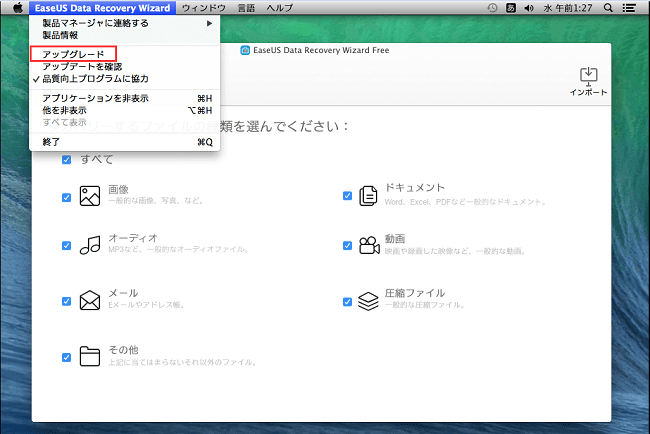This screenshot has height=434, width=650.
Task: Uncheck the ドキュメント checkbox
Action: point(347,196)
